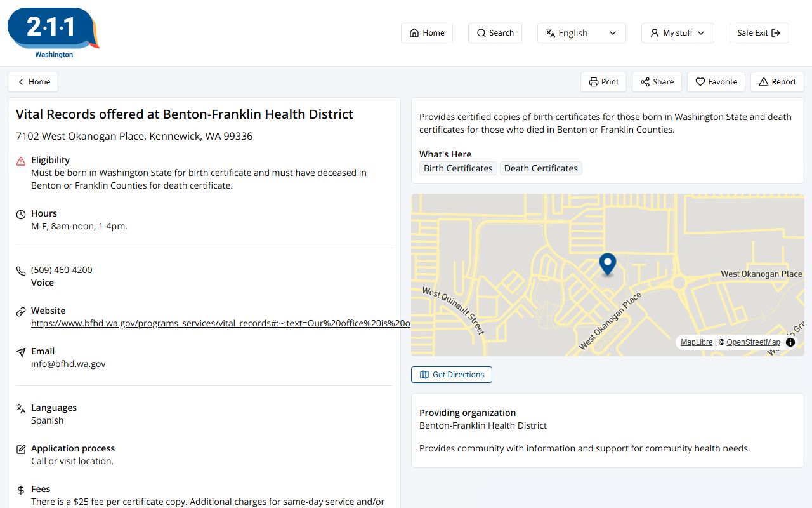Open the MapLibre attribution link
812x508 pixels.
[x=697, y=342]
